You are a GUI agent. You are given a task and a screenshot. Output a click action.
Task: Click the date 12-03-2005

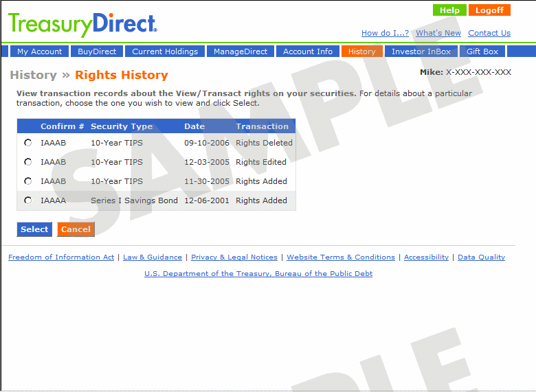point(207,162)
